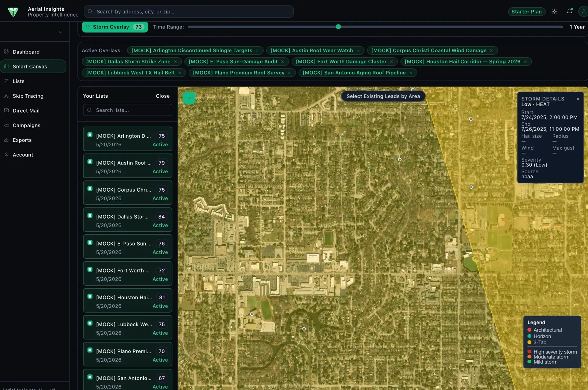Click the Architectural red legend swatch
This screenshot has height=390, width=588.
[529, 330]
